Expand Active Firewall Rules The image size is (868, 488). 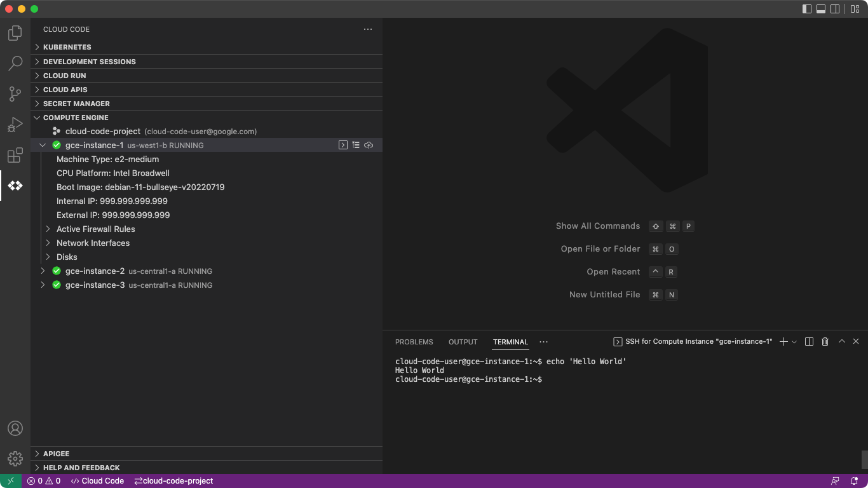[x=48, y=229]
